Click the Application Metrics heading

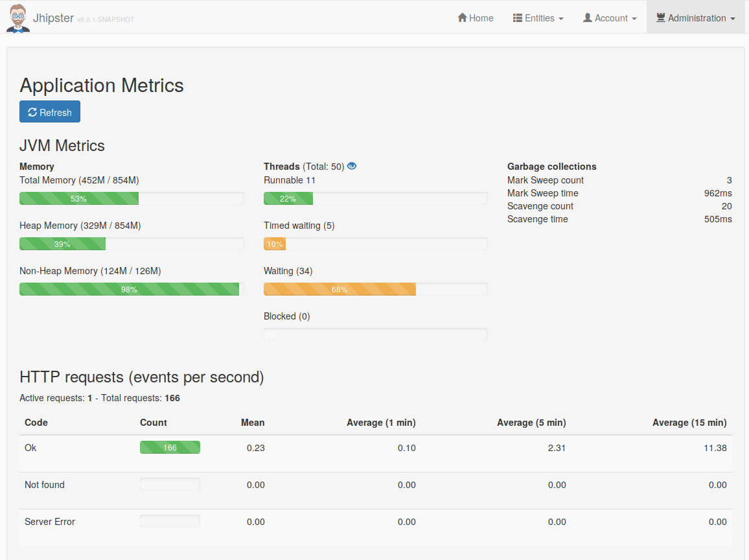pyautogui.click(x=101, y=86)
